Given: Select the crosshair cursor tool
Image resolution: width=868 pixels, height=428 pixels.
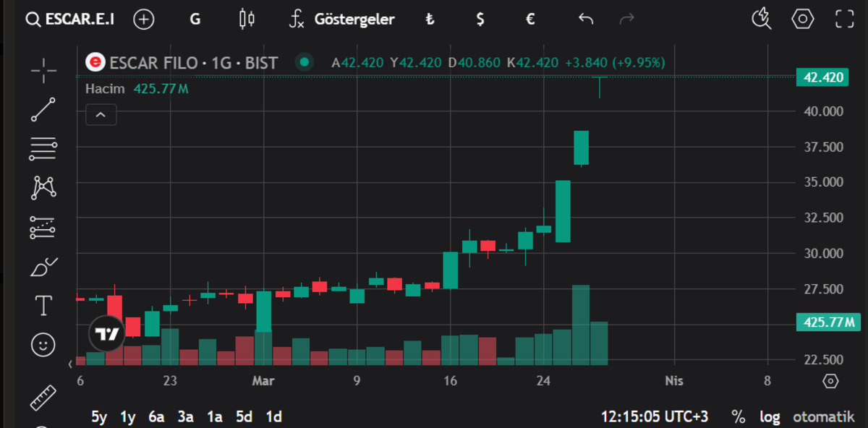Looking at the screenshot, I should (x=43, y=70).
